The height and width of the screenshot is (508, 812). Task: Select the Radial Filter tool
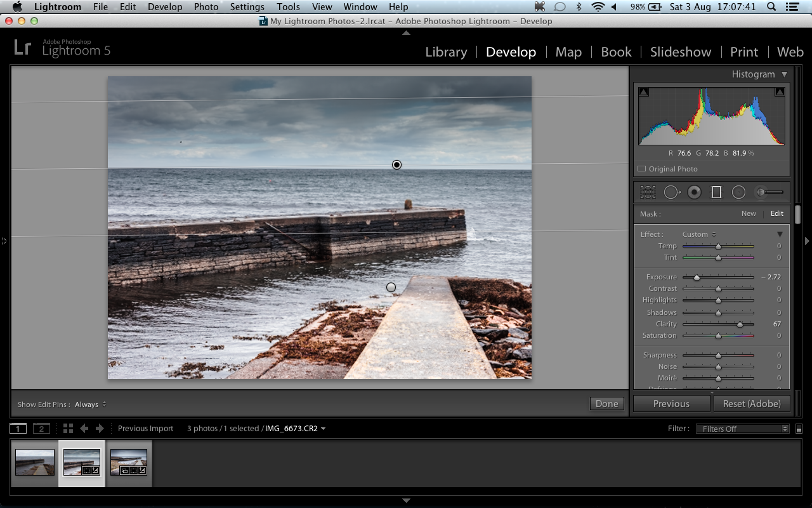(x=738, y=192)
